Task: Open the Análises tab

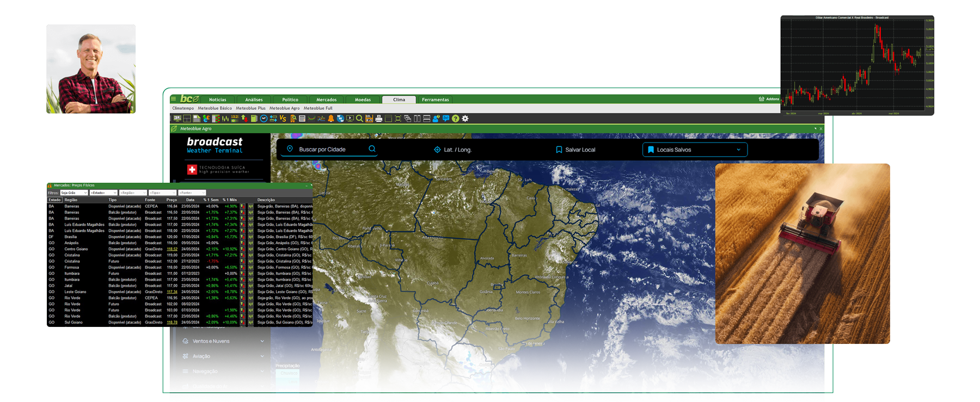Action: (254, 100)
